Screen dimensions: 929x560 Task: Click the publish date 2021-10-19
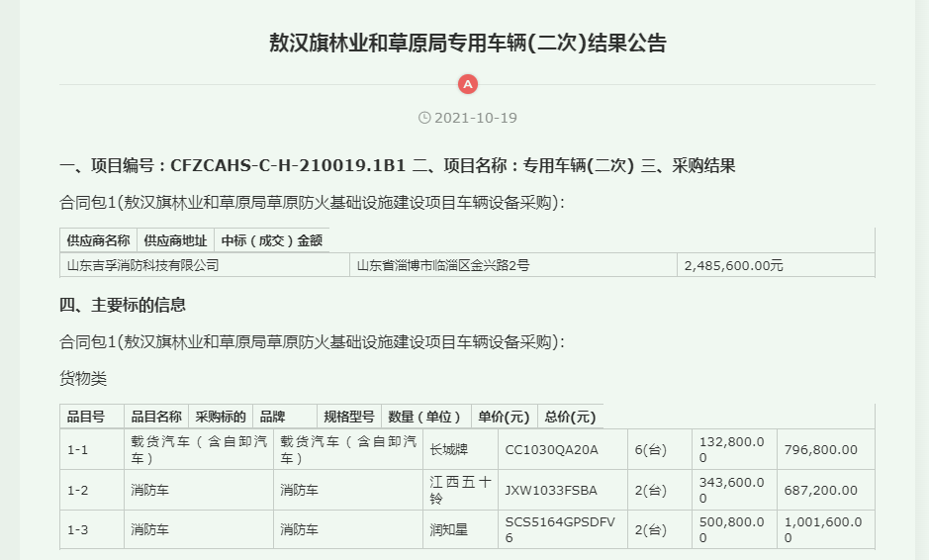[476, 118]
